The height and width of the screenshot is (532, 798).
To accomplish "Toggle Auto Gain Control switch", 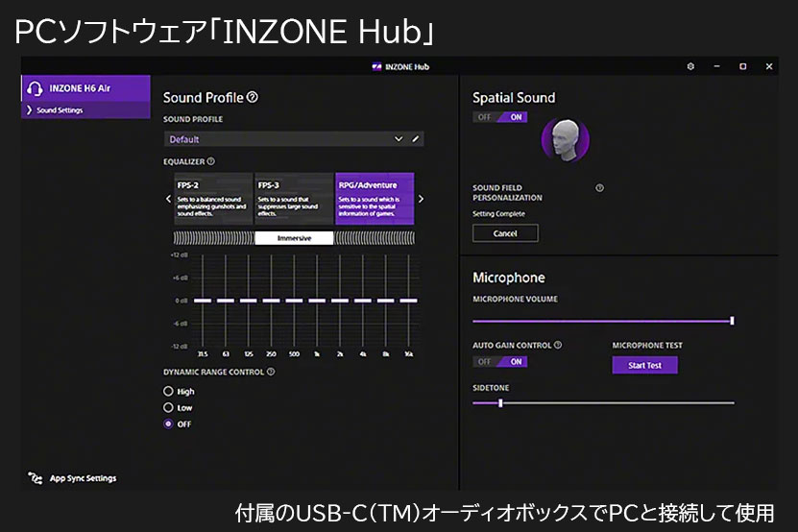I will [499, 361].
